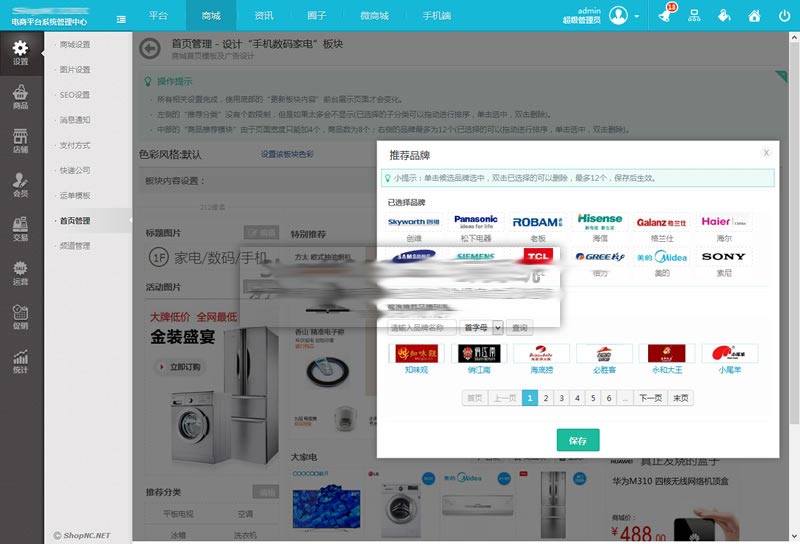Select the TCL selected brand logo
This screenshot has height=544, width=800.
(x=538, y=256)
